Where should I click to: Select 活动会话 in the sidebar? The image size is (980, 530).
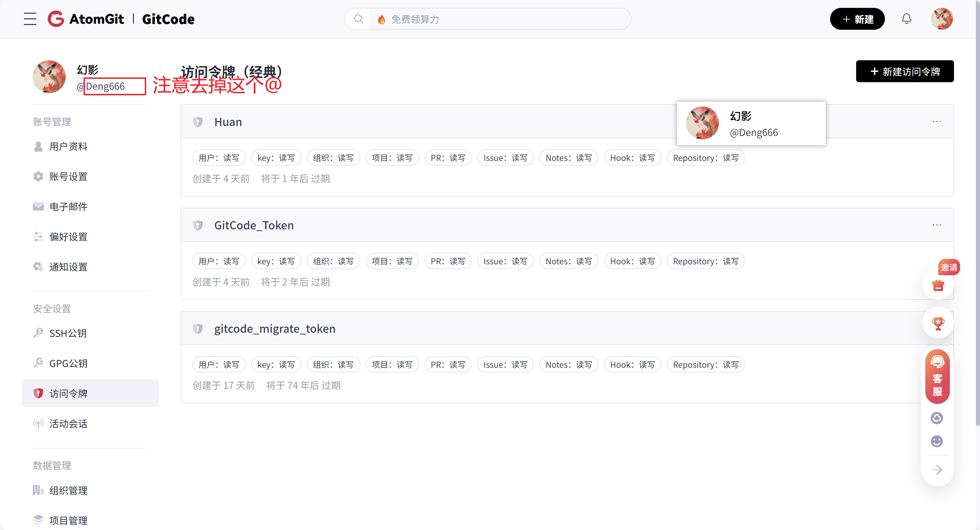tap(68, 424)
